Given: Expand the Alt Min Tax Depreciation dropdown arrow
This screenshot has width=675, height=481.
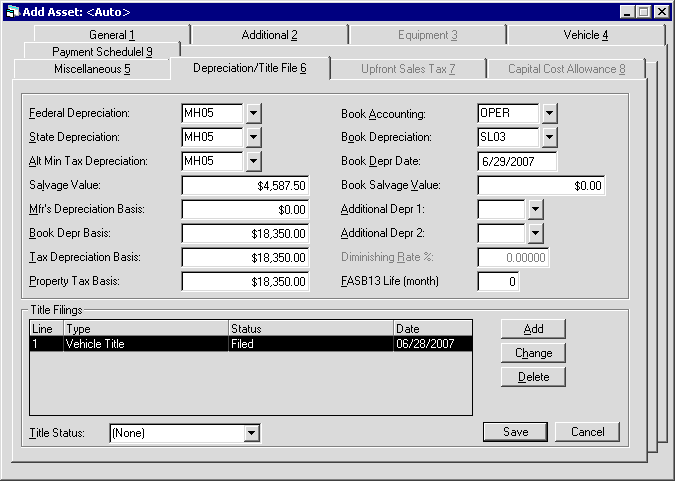Looking at the screenshot, I should (254, 161).
